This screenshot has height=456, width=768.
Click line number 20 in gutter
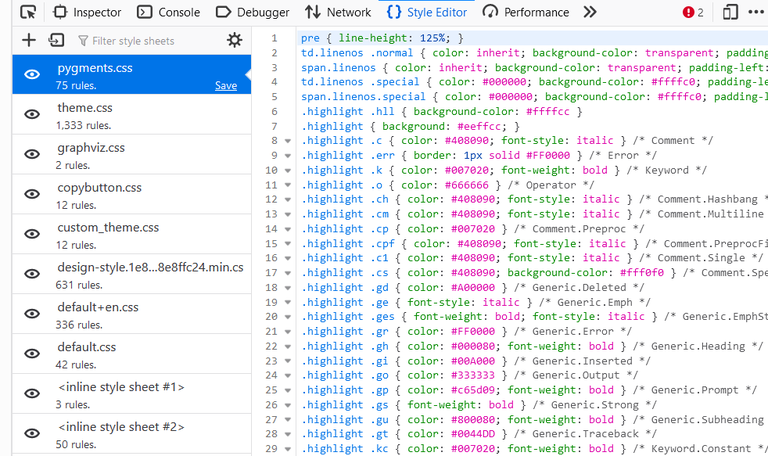tap(271, 317)
